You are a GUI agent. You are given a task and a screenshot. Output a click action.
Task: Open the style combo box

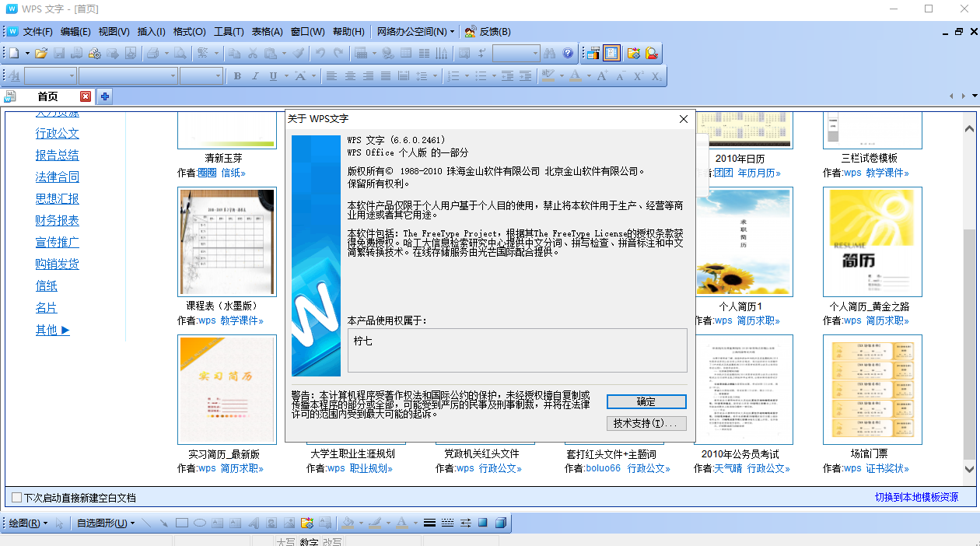51,76
